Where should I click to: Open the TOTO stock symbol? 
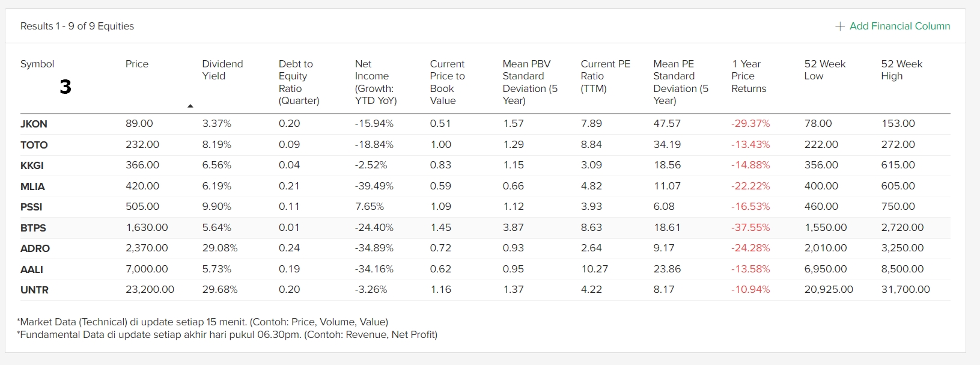click(x=34, y=145)
